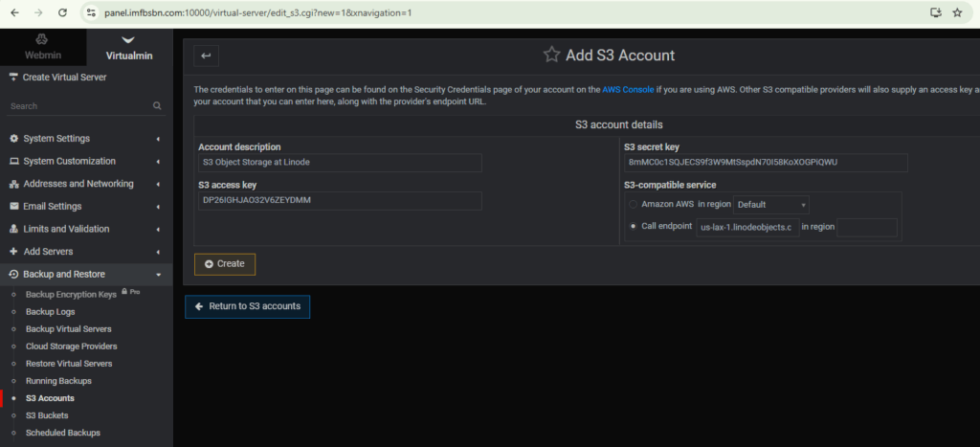
Task: Reload the page with browser refresh icon
Action: [62, 12]
